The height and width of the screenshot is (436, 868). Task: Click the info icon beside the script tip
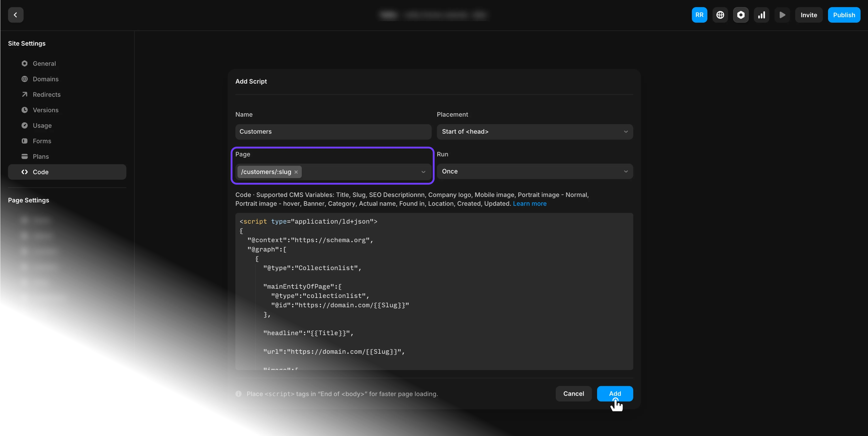click(x=239, y=394)
